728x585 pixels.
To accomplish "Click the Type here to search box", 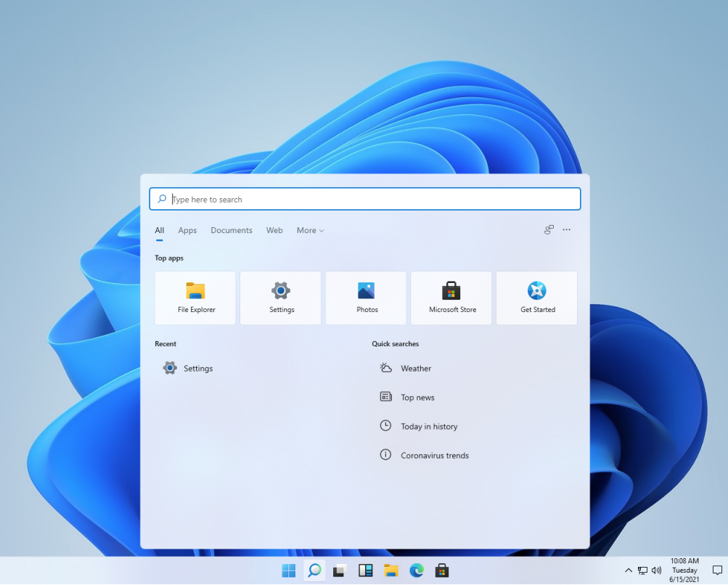I will click(365, 199).
